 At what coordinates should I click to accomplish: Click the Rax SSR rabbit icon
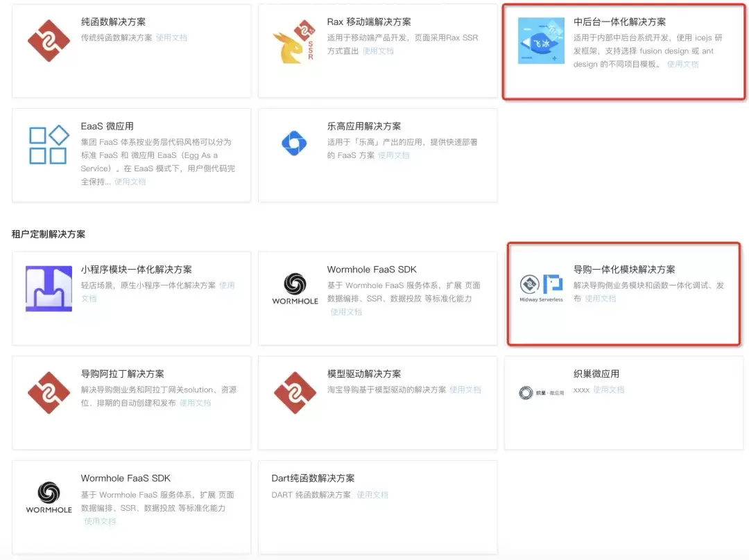294,42
